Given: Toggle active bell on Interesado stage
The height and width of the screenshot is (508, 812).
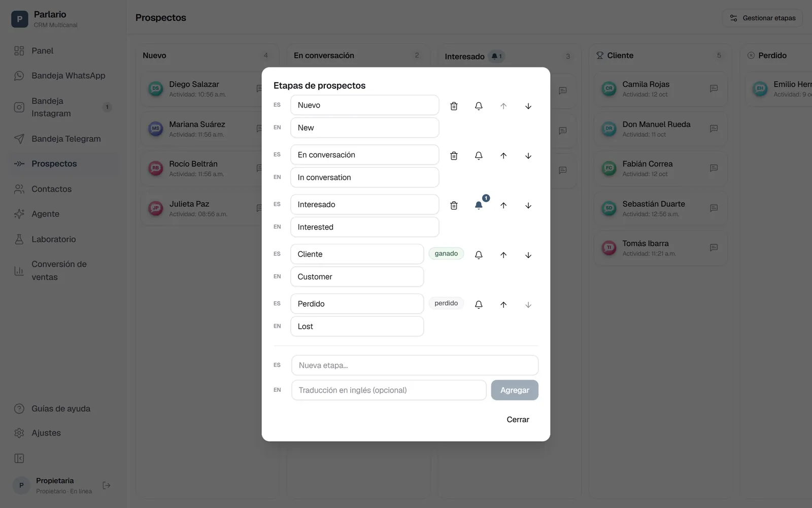Looking at the screenshot, I should click(x=479, y=205).
